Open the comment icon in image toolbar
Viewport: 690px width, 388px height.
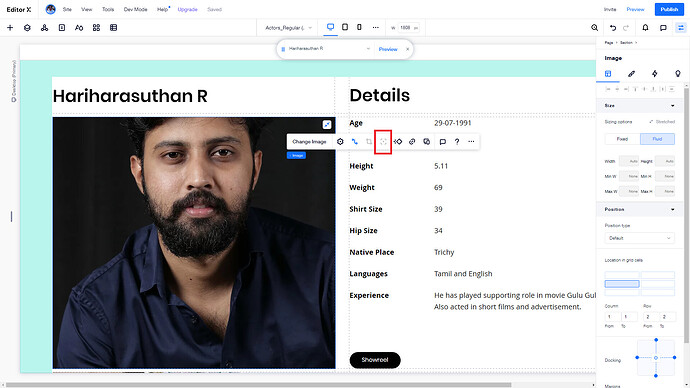tap(443, 142)
